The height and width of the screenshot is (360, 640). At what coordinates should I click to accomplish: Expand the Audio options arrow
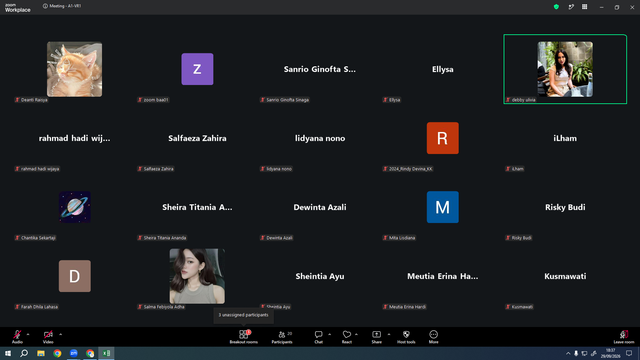click(x=28, y=334)
